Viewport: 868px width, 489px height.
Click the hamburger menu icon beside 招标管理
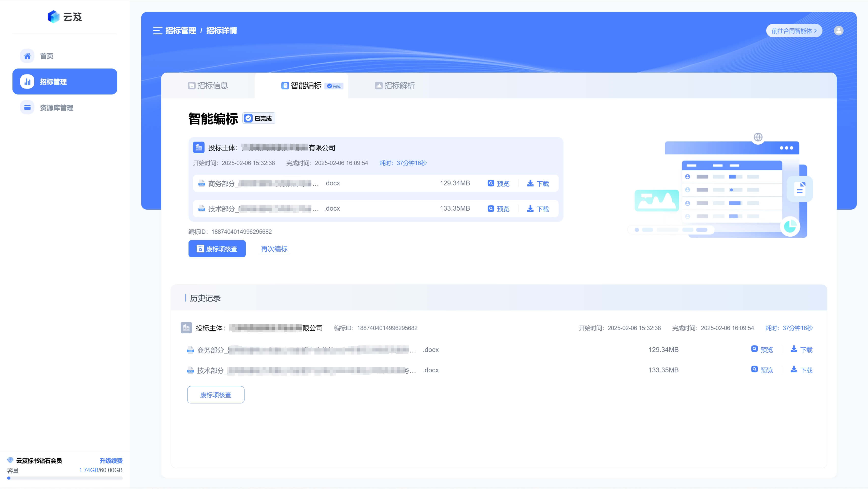(157, 31)
